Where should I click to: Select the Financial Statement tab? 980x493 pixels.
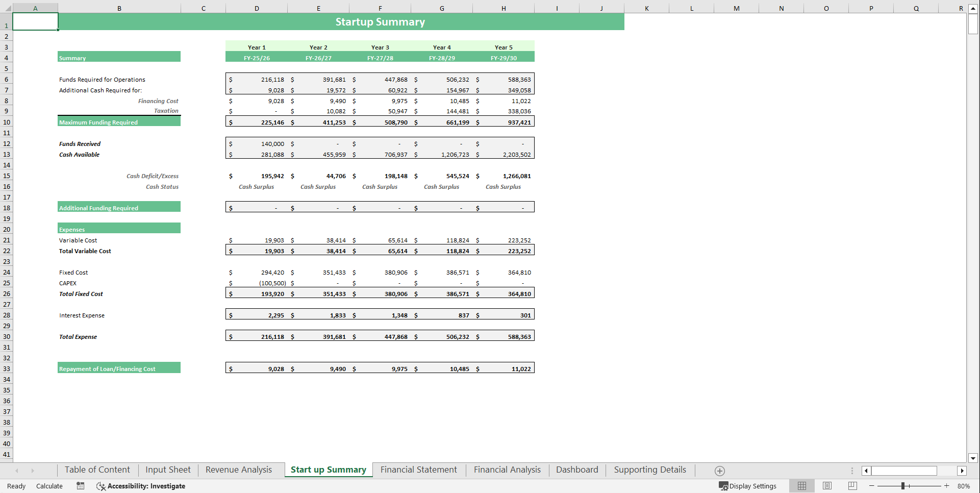click(418, 470)
